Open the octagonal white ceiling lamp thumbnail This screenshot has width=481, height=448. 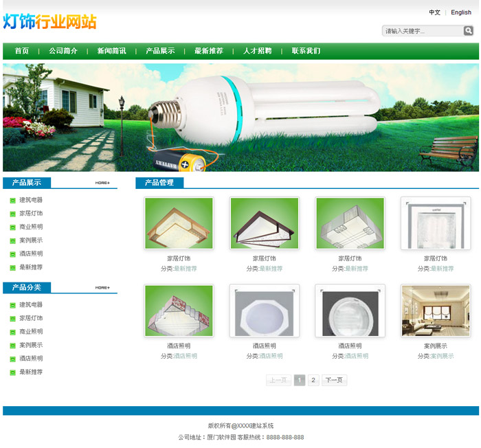265,311
